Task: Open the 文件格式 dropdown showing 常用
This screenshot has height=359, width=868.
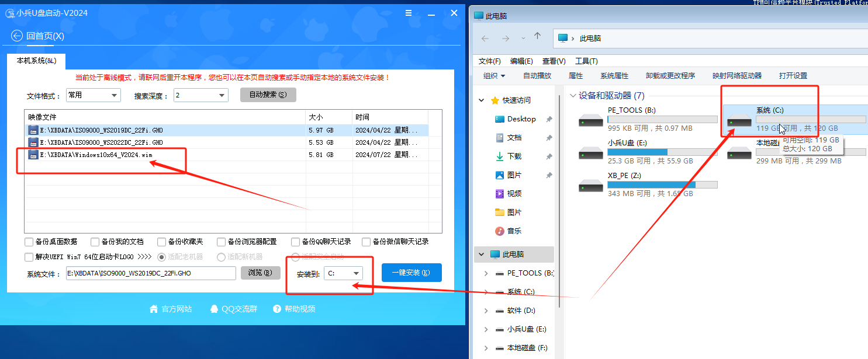Action: click(93, 95)
